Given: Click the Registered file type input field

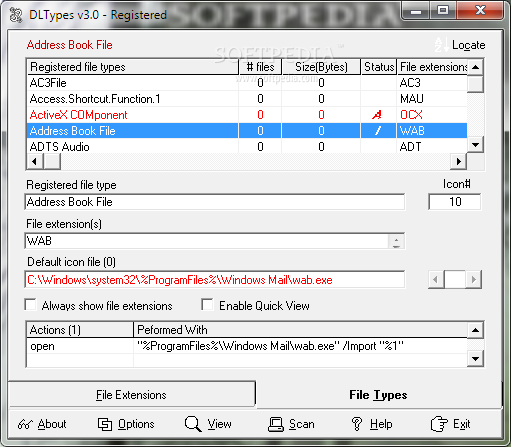Looking at the screenshot, I should pos(215,202).
